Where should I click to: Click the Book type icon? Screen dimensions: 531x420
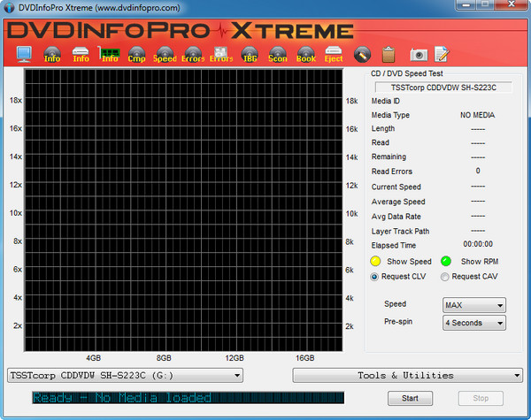tap(306, 55)
